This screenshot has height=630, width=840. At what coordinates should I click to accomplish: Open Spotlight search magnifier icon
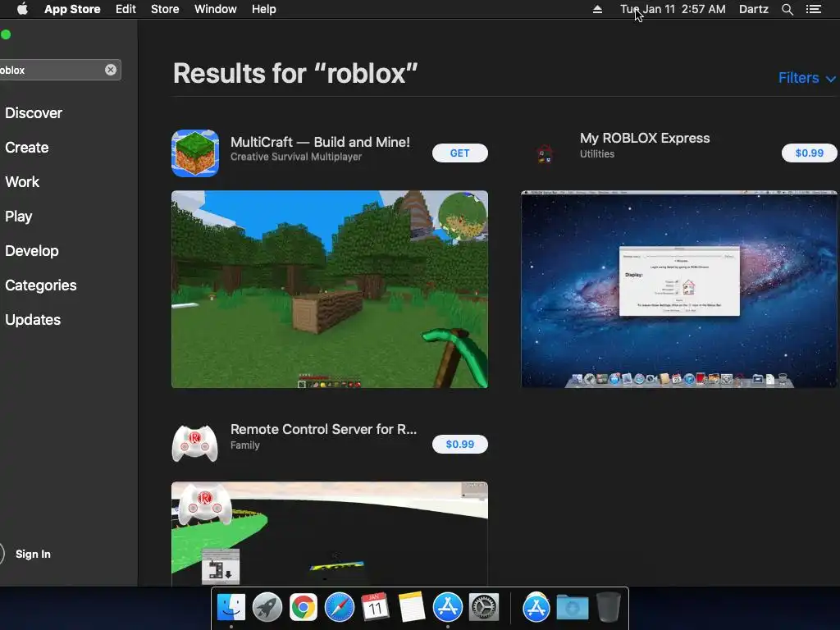787,9
